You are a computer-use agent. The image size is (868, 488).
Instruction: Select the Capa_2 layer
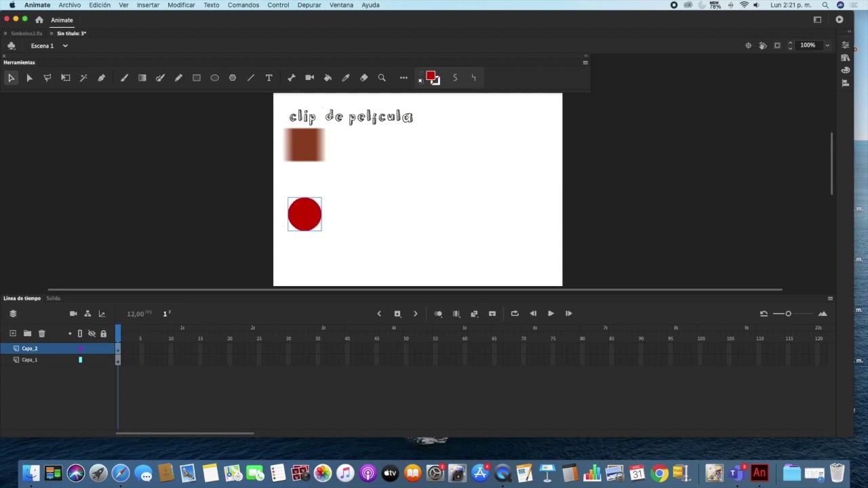tap(58, 348)
